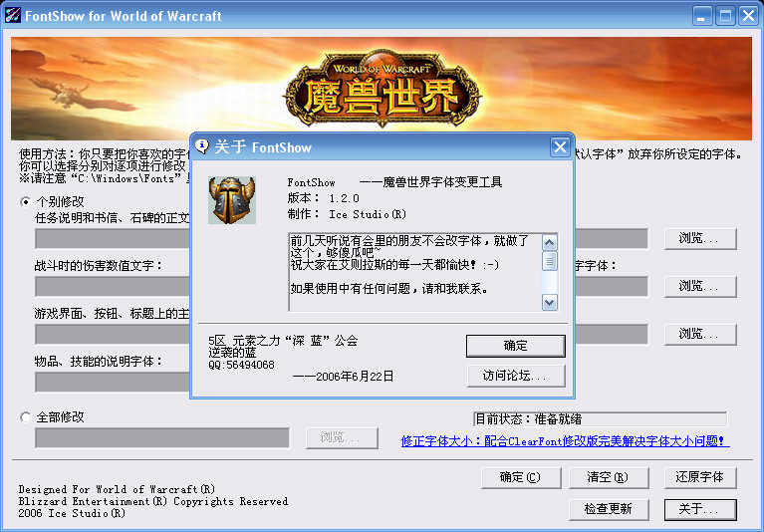Click 浏览... button for 游戏界面 font row

point(700,334)
